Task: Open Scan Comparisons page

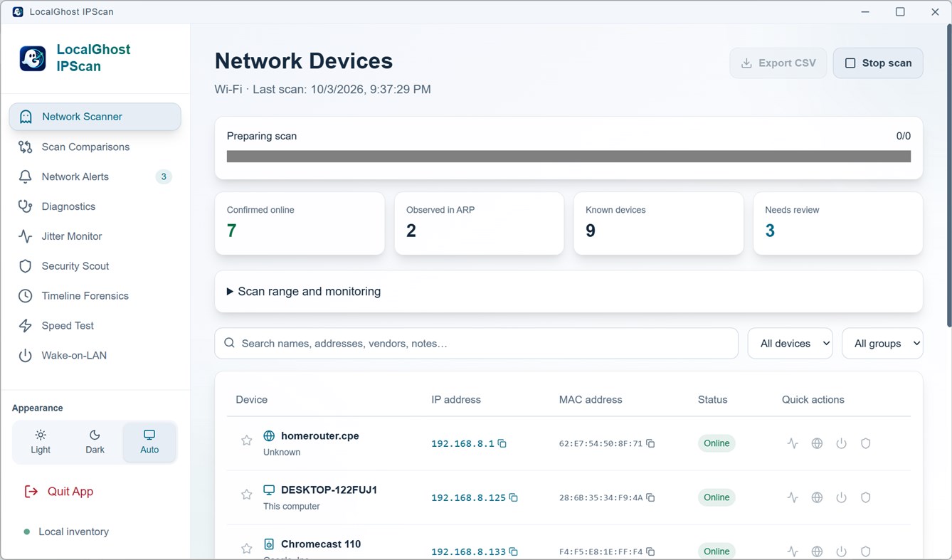Action: pos(95,147)
